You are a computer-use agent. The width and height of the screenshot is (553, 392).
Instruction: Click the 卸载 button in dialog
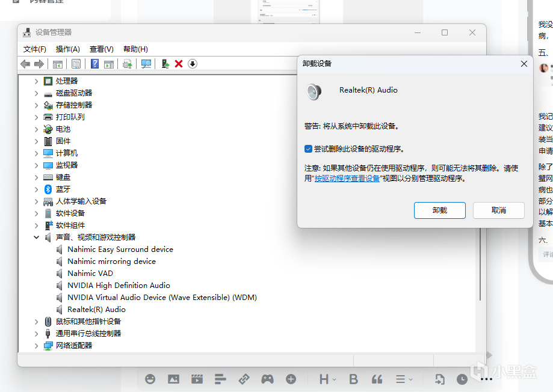click(439, 210)
